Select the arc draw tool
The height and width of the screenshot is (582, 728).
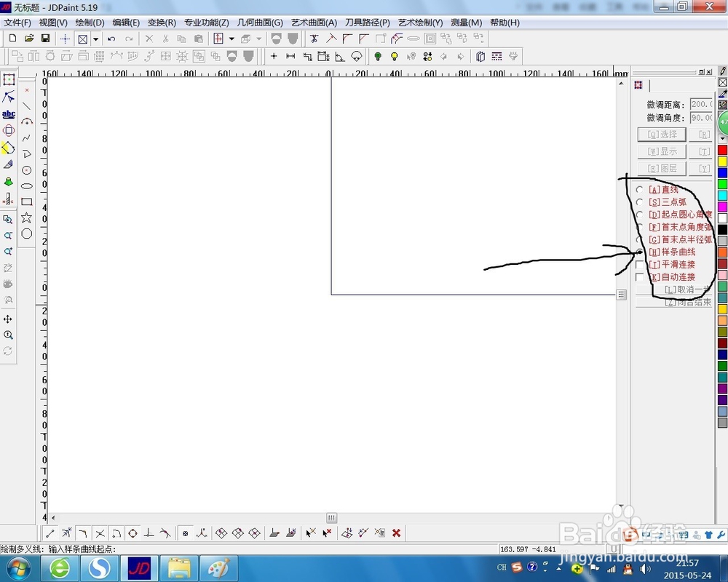(x=27, y=122)
